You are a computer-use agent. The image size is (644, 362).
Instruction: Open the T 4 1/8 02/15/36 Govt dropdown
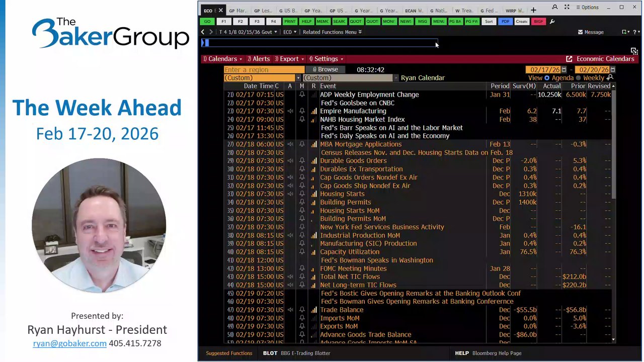click(248, 32)
